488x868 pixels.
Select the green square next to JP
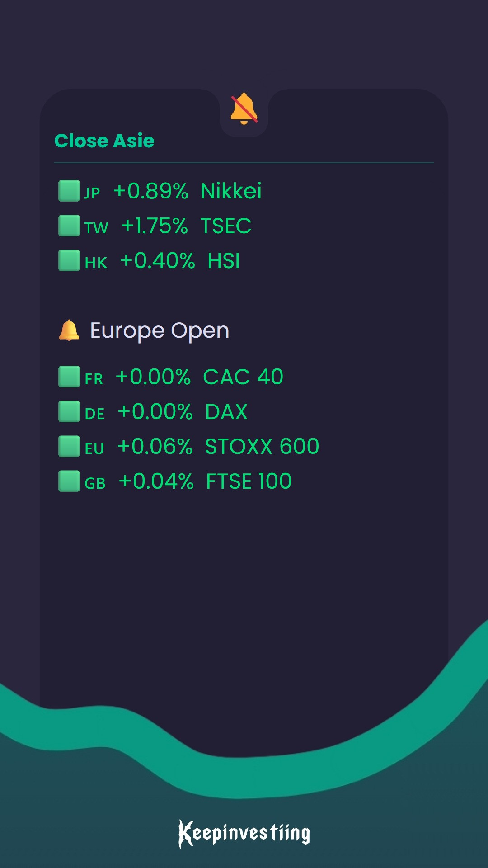tap(69, 191)
